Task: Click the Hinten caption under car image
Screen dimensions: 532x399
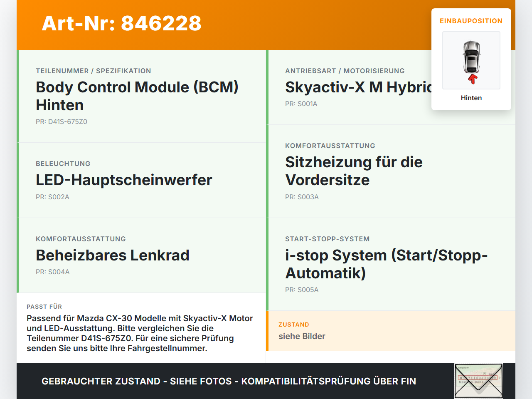Action: point(471,98)
